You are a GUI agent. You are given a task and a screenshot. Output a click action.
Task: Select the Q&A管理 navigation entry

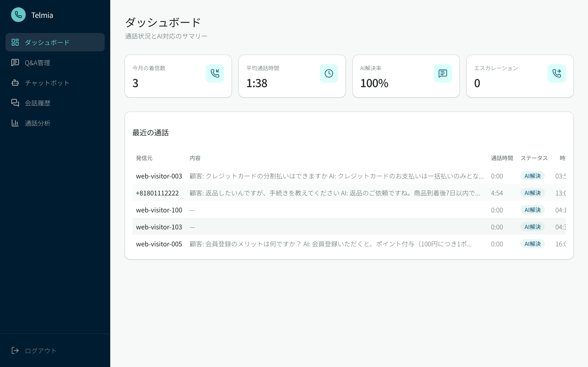pyautogui.click(x=38, y=63)
